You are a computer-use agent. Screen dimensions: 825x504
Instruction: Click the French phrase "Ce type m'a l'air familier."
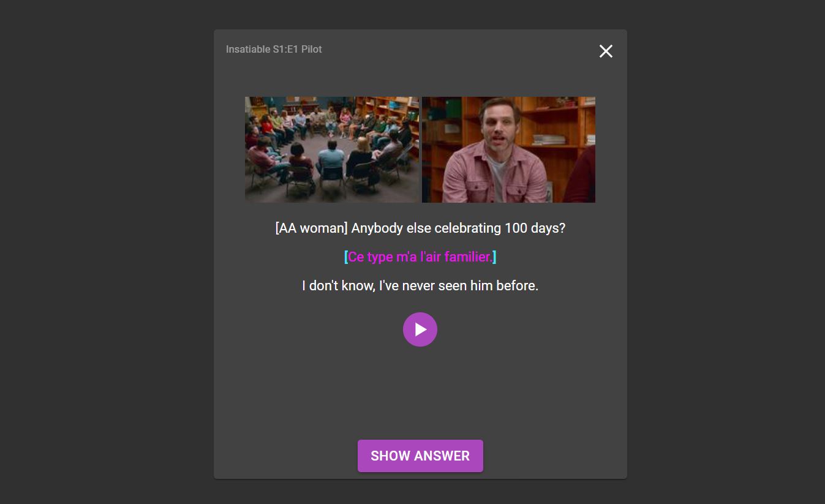click(420, 257)
